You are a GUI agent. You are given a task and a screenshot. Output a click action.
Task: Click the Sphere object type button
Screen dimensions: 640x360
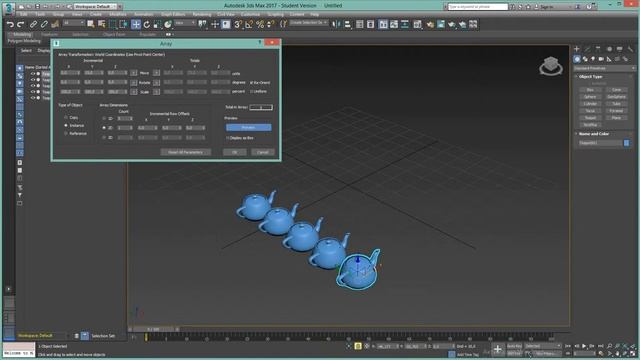(590, 97)
